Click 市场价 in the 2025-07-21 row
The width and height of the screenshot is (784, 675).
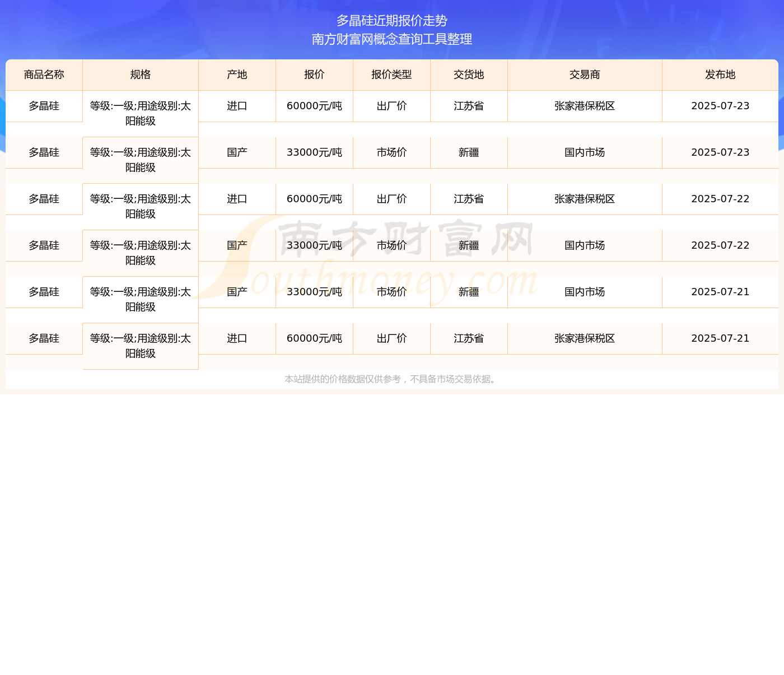391,292
